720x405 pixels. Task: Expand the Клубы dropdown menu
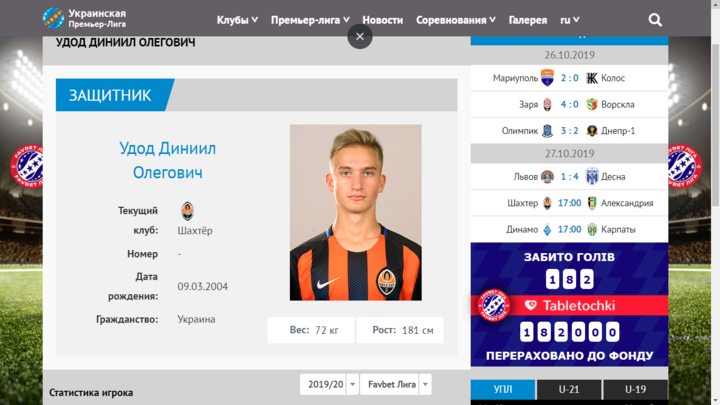(237, 20)
